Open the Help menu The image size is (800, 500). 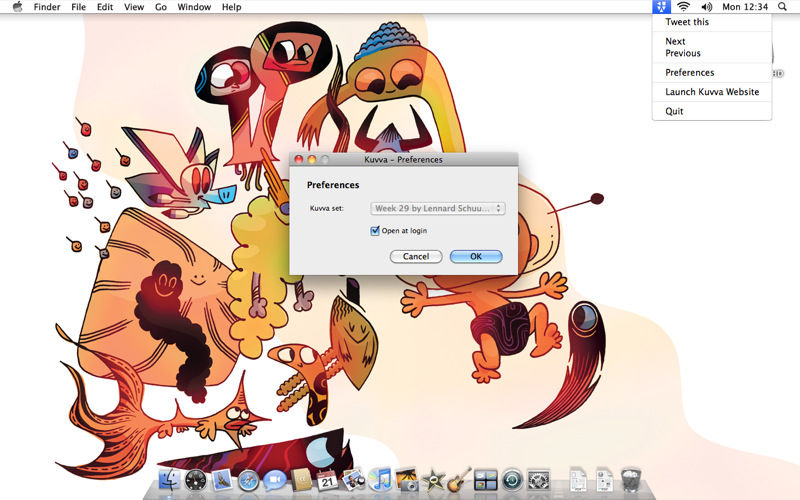(232, 7)
